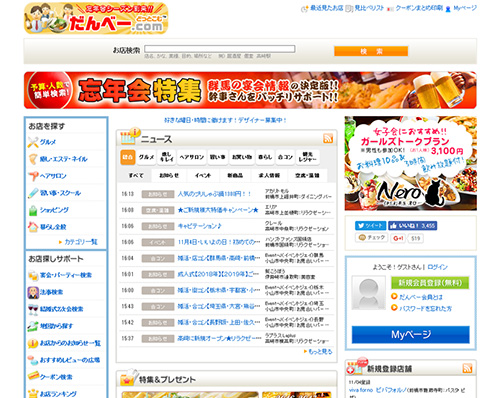Click the shop search text field
500x398 pixels.
(x=220, y=49)
